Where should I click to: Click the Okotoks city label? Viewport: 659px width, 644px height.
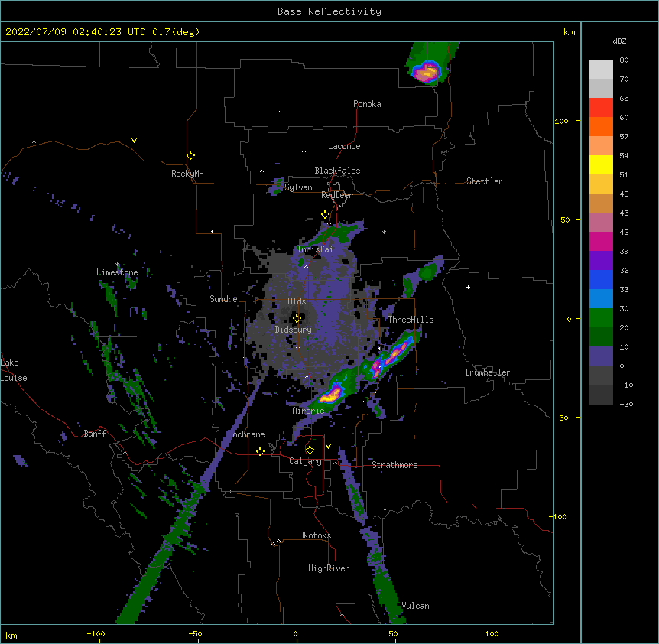[x=315, y=535]
